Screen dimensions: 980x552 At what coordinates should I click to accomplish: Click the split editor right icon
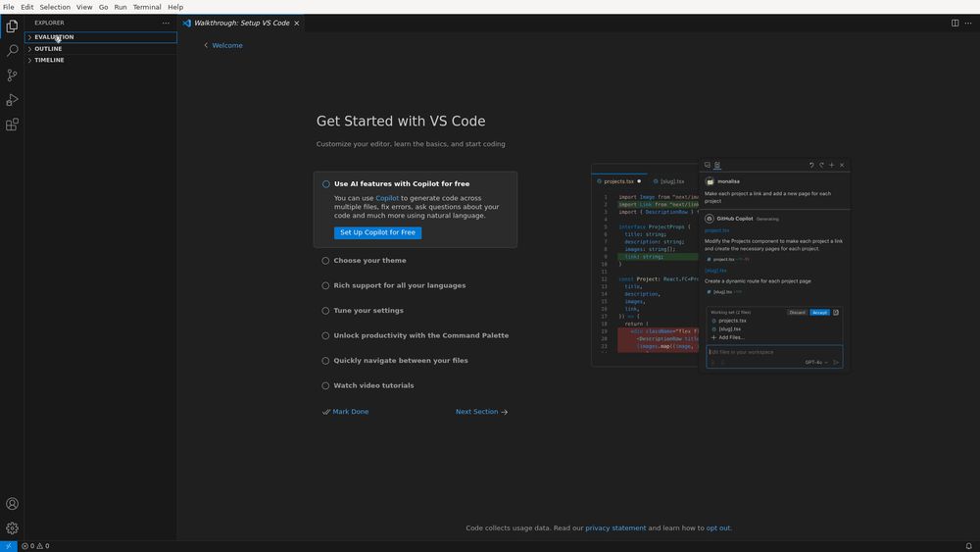pos(955,24)
